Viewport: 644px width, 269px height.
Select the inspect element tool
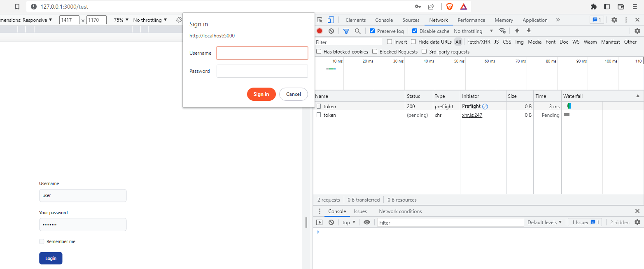coord(319,20)
